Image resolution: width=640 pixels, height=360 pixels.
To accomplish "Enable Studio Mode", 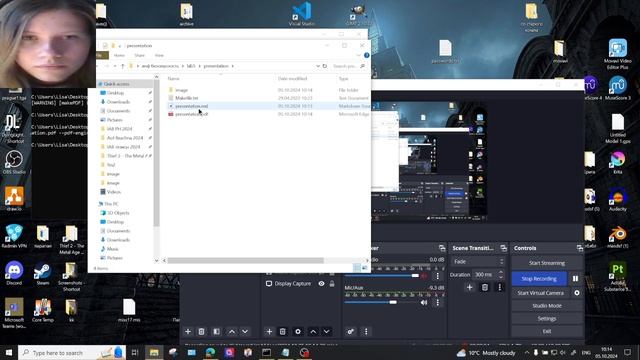I will (547, 305).
